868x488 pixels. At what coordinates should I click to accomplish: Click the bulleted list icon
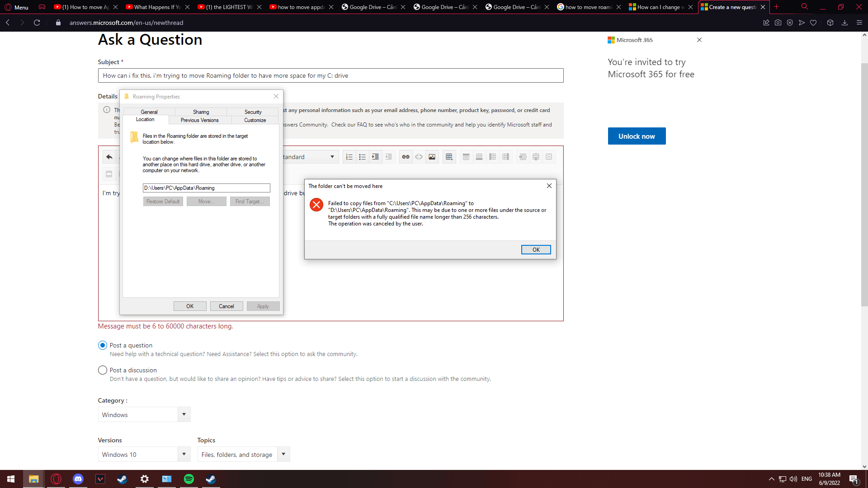coord(362,157)
